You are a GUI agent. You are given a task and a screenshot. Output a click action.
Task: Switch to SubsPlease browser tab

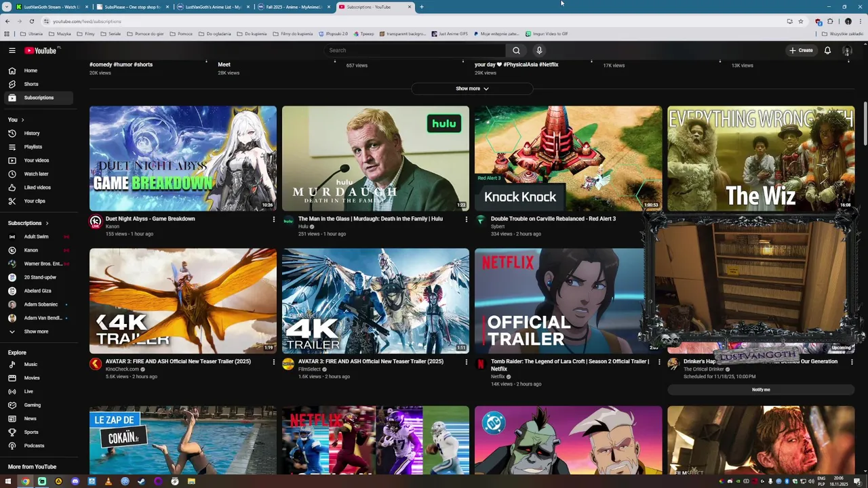(x=132, y=7)
